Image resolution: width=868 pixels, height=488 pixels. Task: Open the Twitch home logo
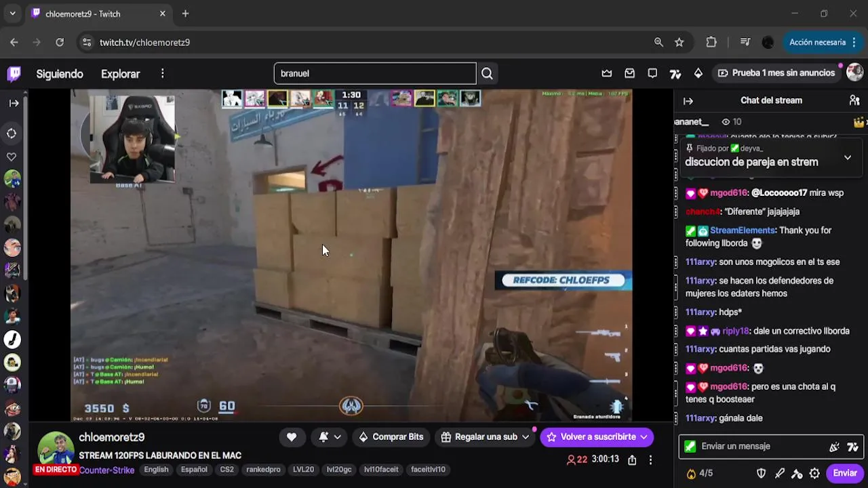tap(14, 74)
